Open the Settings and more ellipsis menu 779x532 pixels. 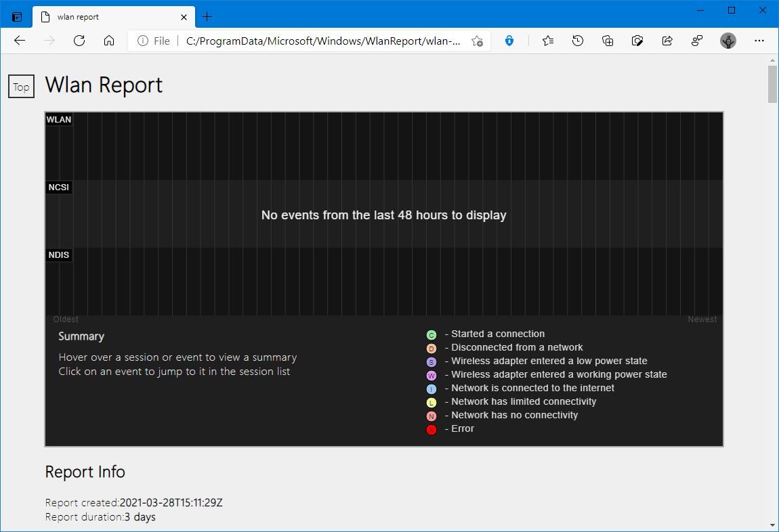tap(759, 41)
